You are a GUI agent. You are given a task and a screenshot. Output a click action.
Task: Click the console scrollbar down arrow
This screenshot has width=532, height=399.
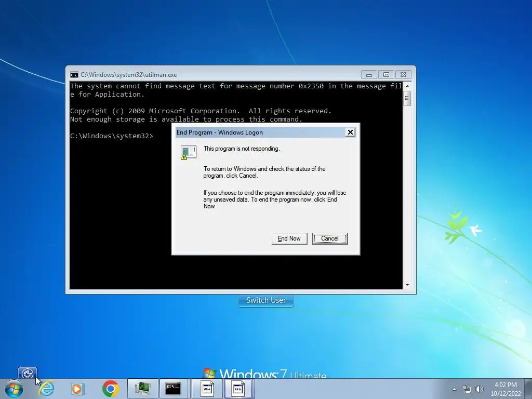pos(407,285)
